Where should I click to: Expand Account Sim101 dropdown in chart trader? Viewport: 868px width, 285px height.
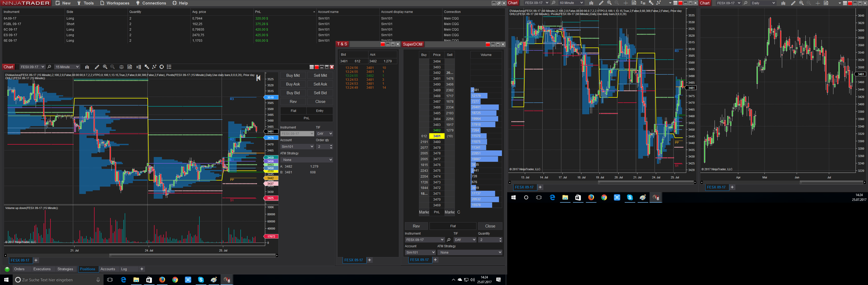(297, 147)
